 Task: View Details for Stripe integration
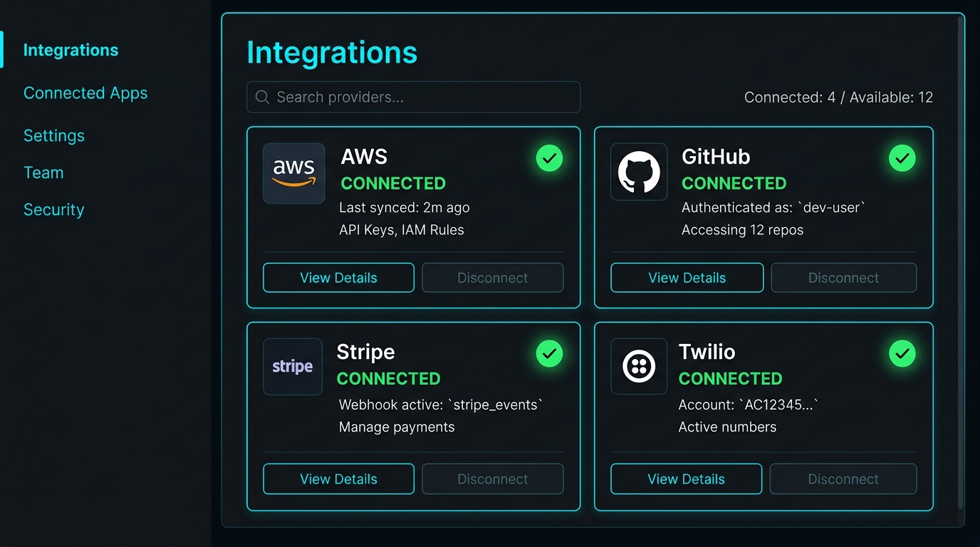pos(338,479)
